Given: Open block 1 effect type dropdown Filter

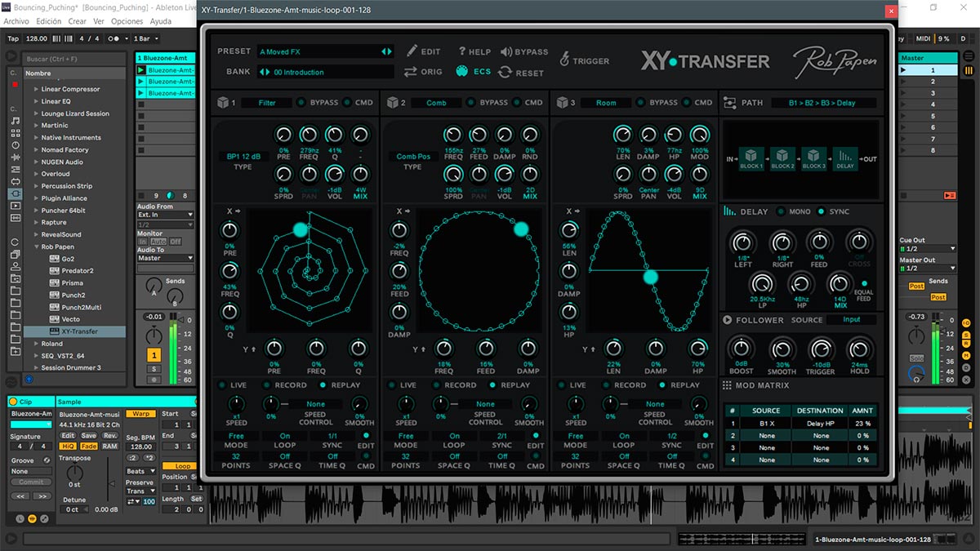Looking at the screenshot, I should 267,103.
